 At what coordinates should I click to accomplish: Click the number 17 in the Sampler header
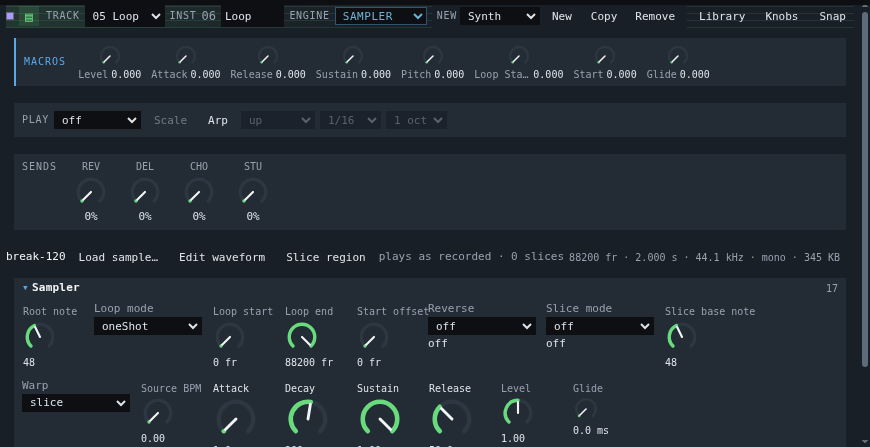coord(832,288)
